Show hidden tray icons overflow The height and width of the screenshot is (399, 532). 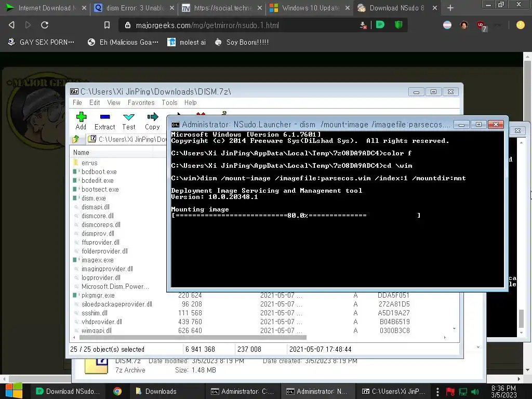[437, 392]
